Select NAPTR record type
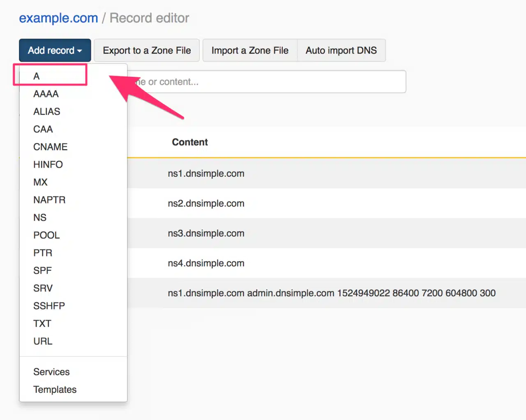The width and height of the screenshot is (526, 420). [x=73, y=200]
